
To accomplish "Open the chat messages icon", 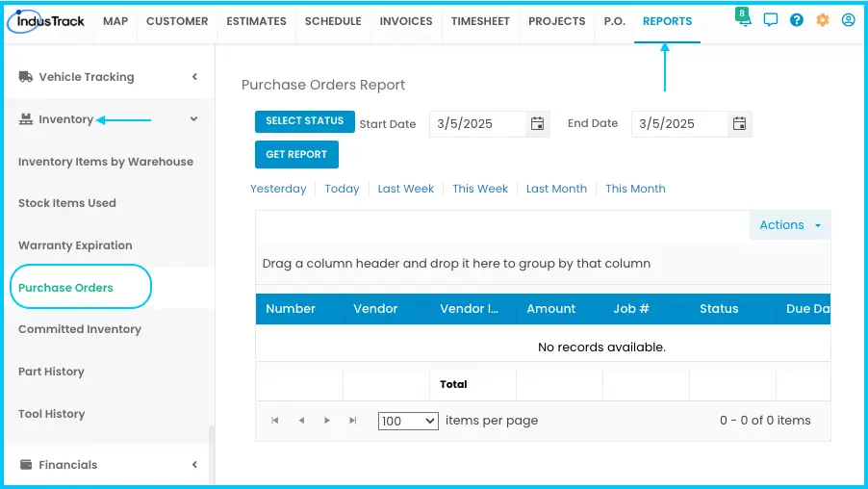I will pos(770,20).
